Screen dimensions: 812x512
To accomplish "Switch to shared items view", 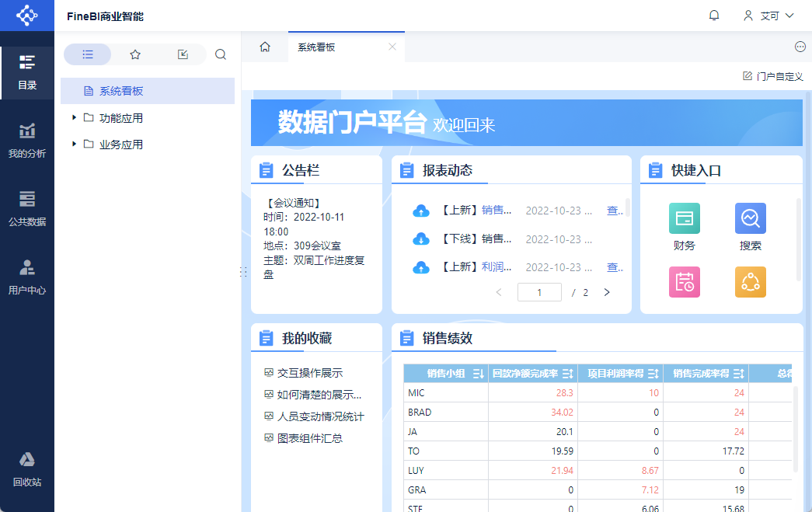I will 183,54.
